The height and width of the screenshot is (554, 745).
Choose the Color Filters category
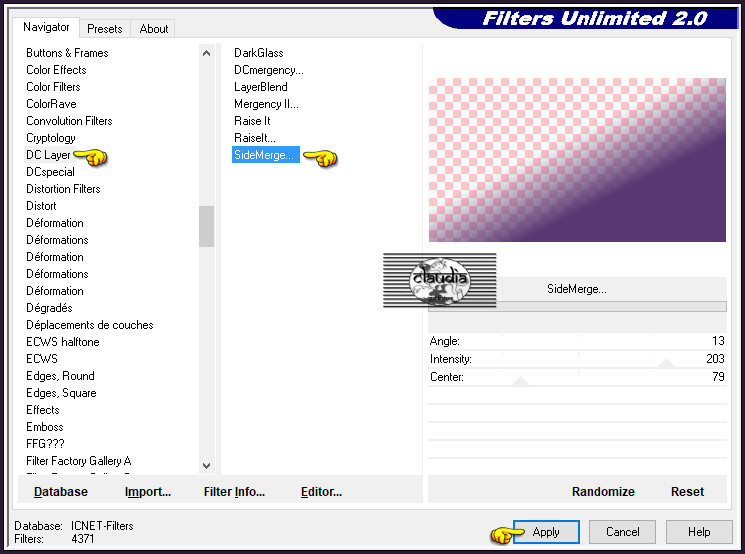pos(53,87)
